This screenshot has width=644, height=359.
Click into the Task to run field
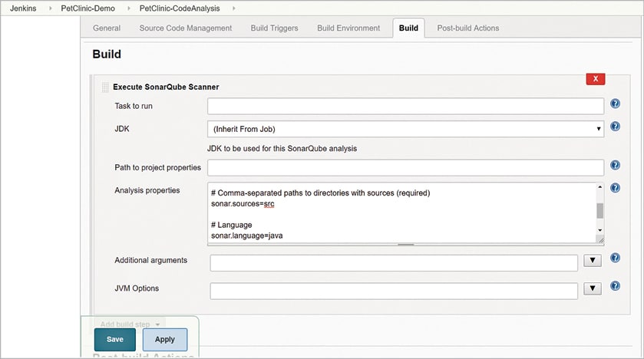click(405, 106)
